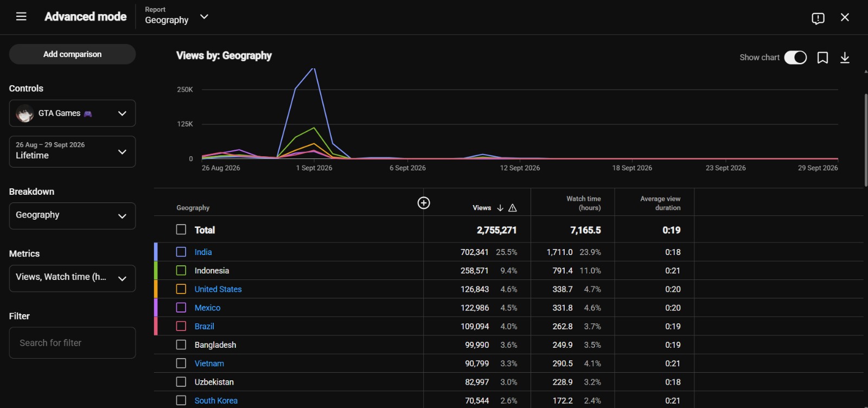This screenshot has height=408, width=868.
Task: Select the Vietnam row checkbox
Action: pos(181,364)
